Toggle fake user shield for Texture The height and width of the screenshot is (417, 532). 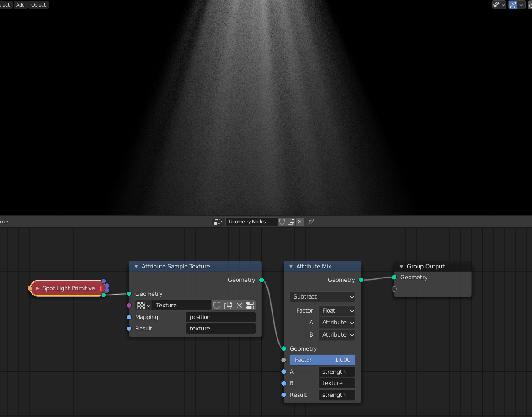pos(217,305)
